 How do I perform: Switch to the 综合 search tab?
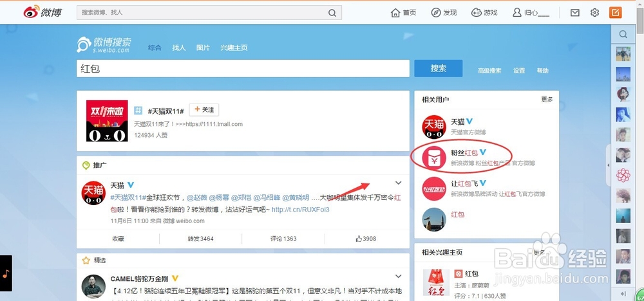pyautogui.click(x=155, y=48)
